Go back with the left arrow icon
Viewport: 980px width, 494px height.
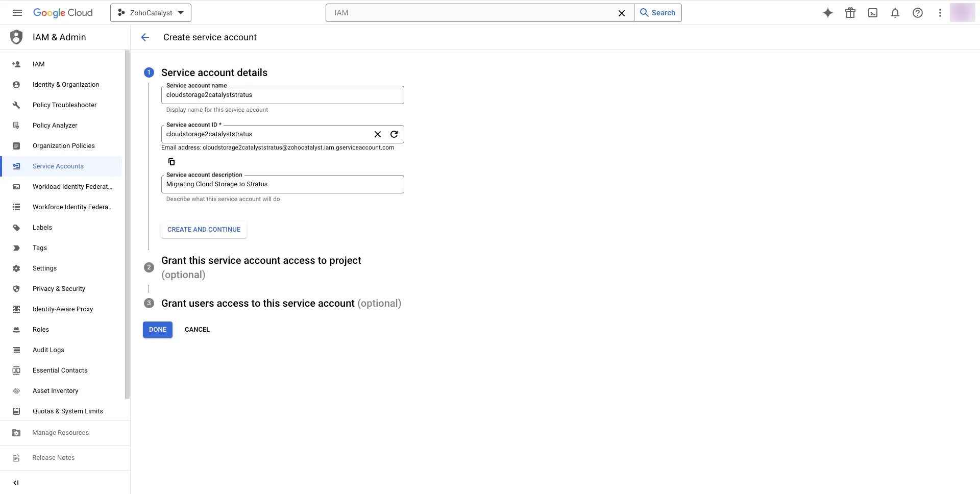coord(145,37)
